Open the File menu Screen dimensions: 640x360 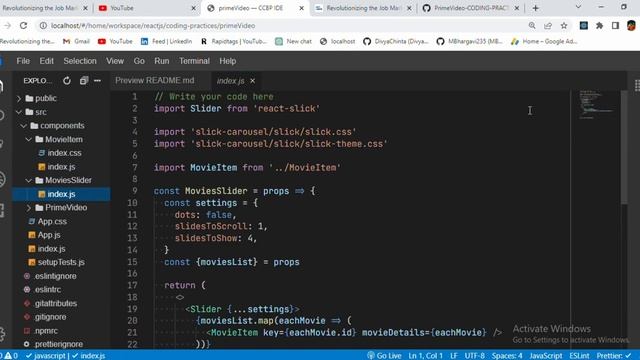point(23,61)
